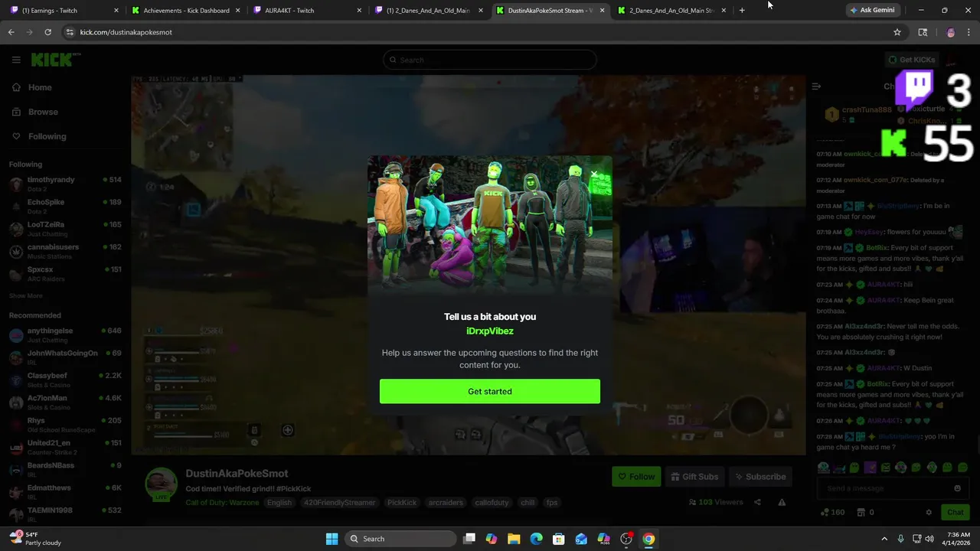The width and height of the screenshot is (980, 551).
Task: Click the report warning triangle icon
Action: pos(782,502)
